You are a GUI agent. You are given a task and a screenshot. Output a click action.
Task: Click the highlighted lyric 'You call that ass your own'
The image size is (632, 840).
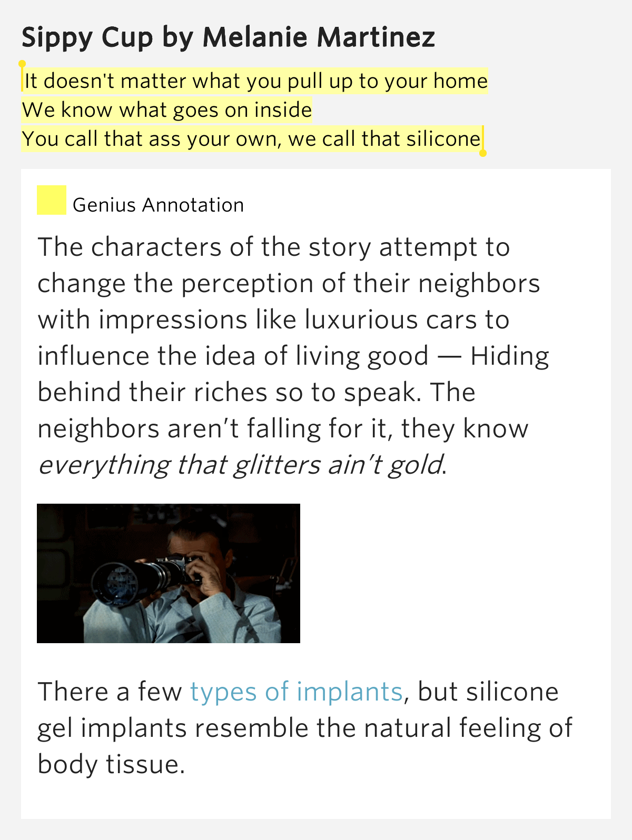150,139
